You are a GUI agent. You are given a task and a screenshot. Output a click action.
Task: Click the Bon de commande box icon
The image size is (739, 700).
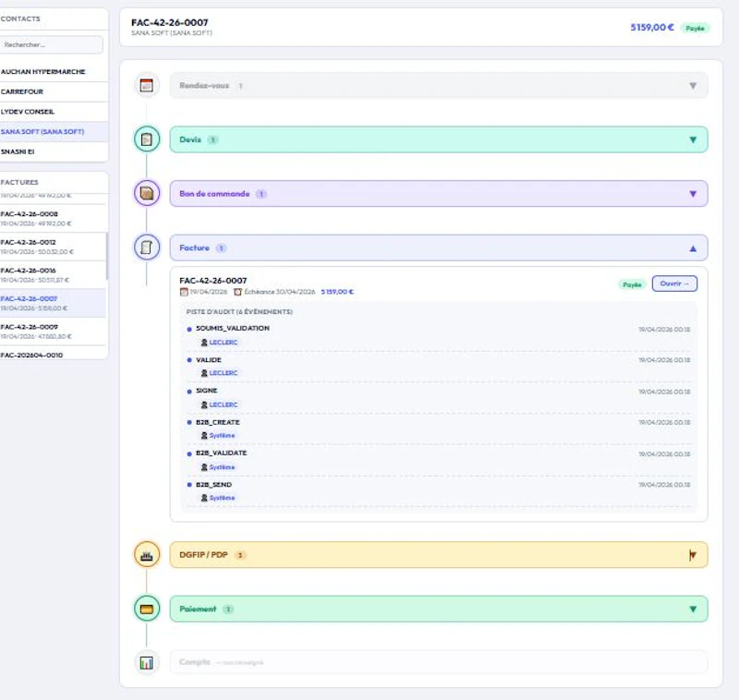click(147, 194)
